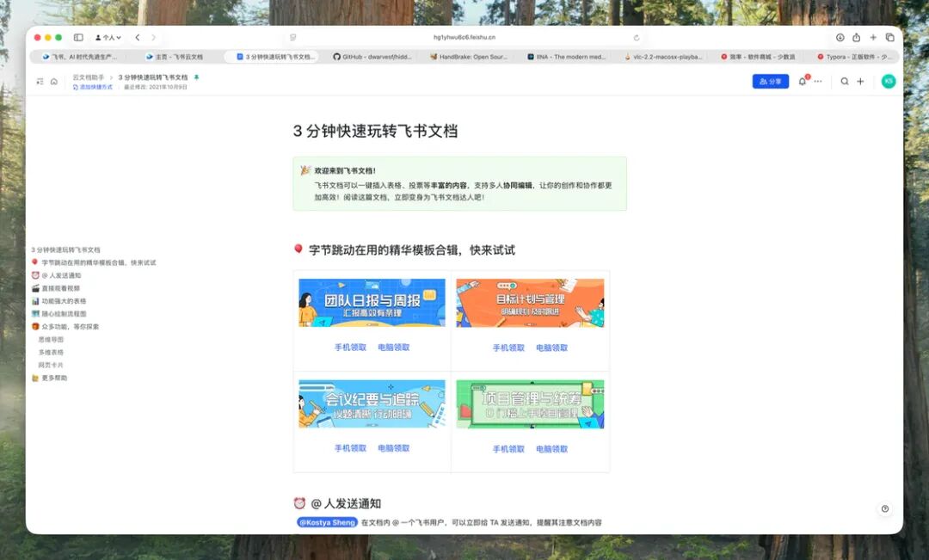Click the blue 分享 button
Image resolution: width=929 pixels, height=560 pixels.
pyautogui.click(x=770, y=81)
